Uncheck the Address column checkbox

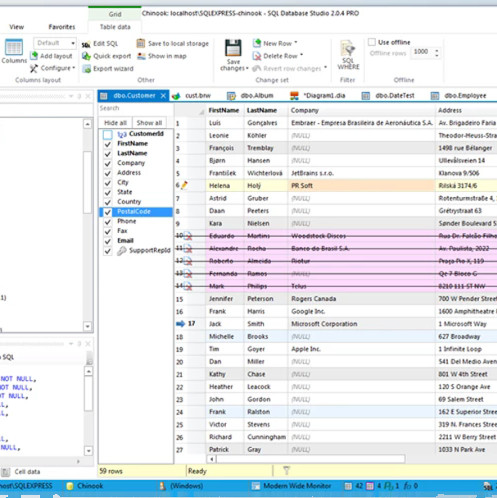(x=108, y=173)
